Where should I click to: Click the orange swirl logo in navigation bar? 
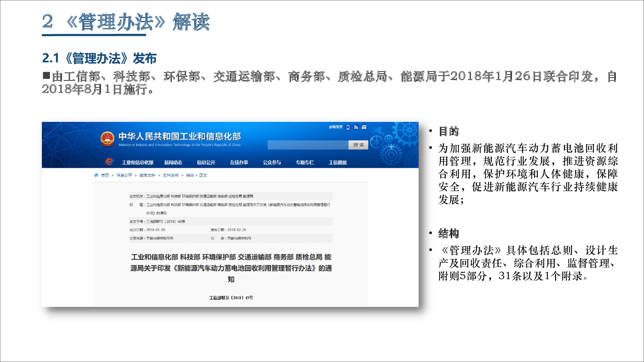click(x=109, y=162)
